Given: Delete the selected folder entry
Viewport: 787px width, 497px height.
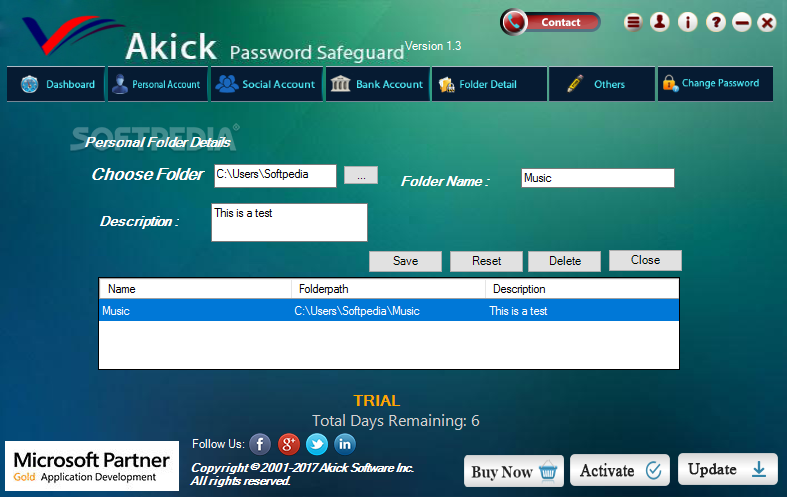Looking at the screenshot, I should (x=565, y=261).
